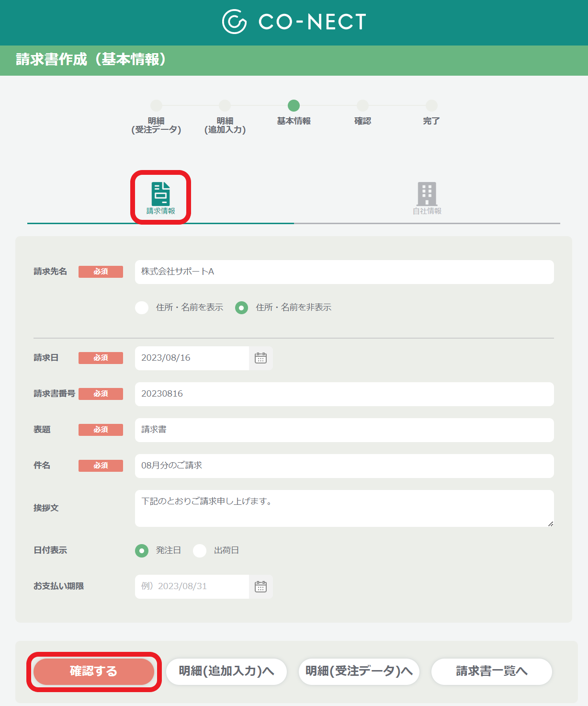Click the 確認する button
Image resolution: width=588 pixels, height=706 pixels.
pos(94,672)
